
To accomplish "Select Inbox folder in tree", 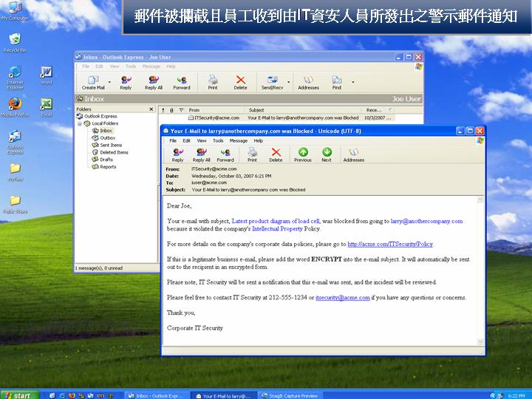I will 103,131.
